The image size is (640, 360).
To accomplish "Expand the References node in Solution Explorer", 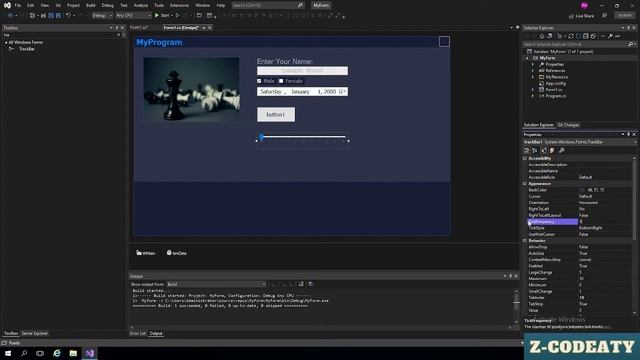I will (533, 71).
